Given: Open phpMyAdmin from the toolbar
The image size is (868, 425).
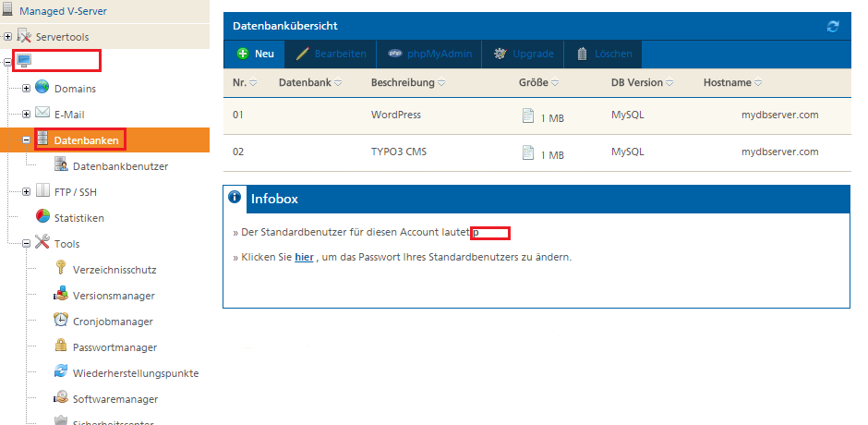Looking at the screenshot, I should (x=429, y=54).
